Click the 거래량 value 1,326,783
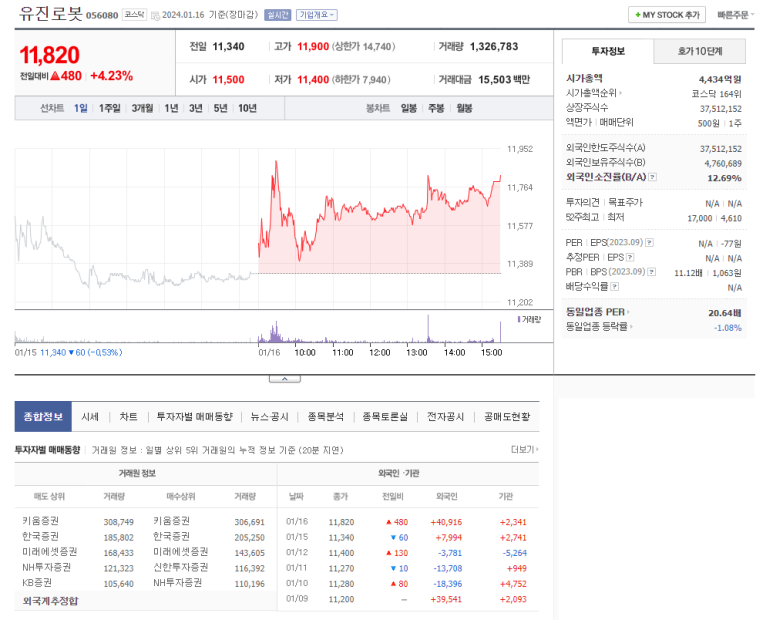 pyautogui.click(x=494, y=46)
